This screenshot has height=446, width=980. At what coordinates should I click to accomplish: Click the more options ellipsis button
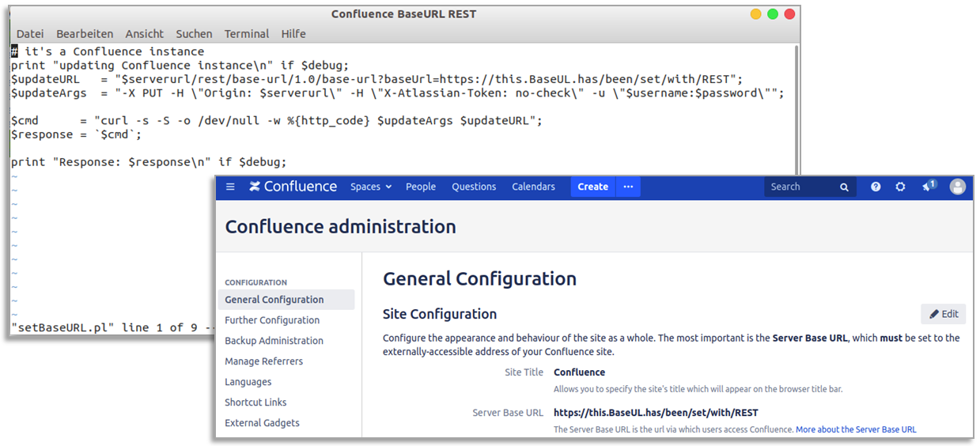click(x=628, y=187)
